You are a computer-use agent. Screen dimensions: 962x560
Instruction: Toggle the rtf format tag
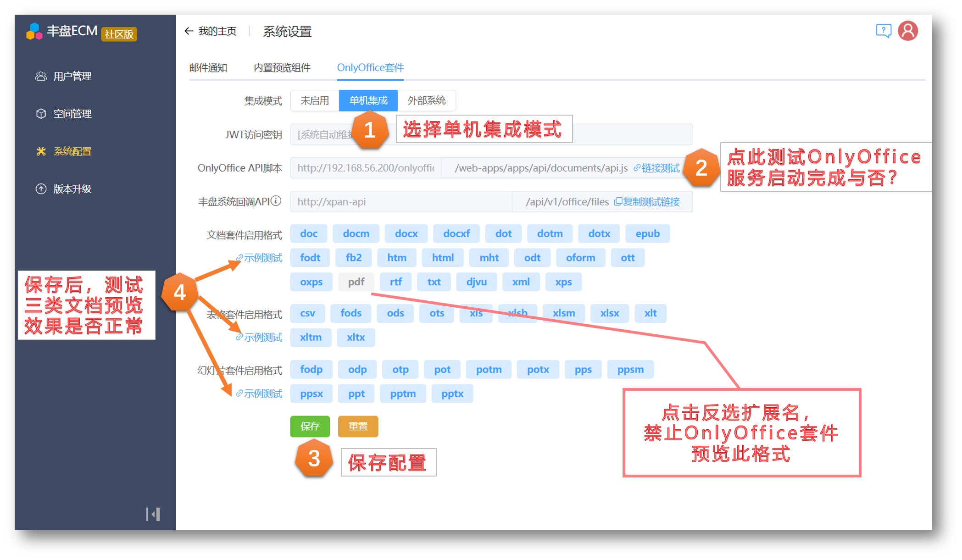pos(396,282)
